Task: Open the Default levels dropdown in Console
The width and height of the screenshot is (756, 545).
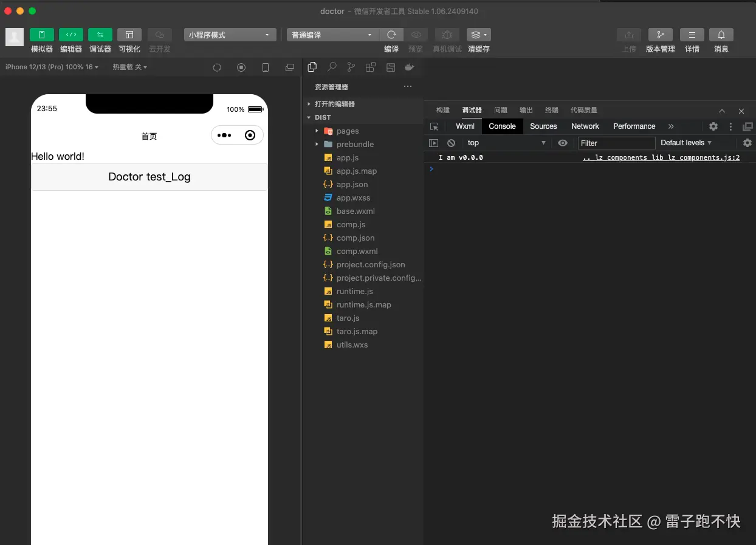Action: click(x=686, y=143)
